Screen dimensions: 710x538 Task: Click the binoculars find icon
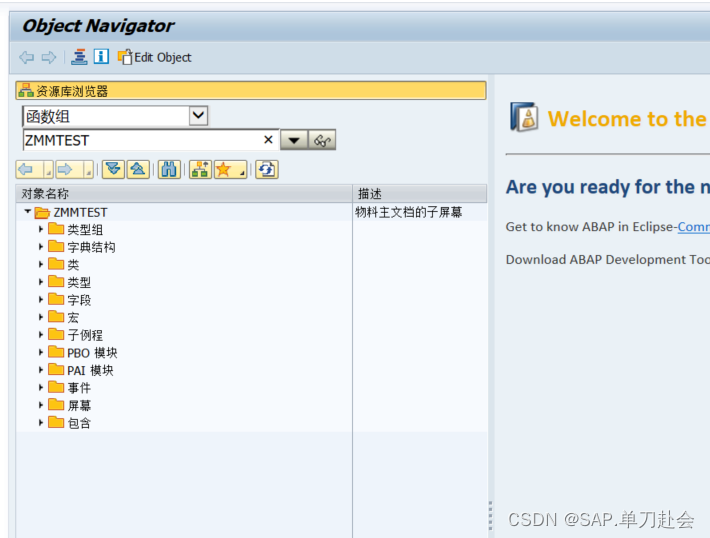(x=169, y=170)
